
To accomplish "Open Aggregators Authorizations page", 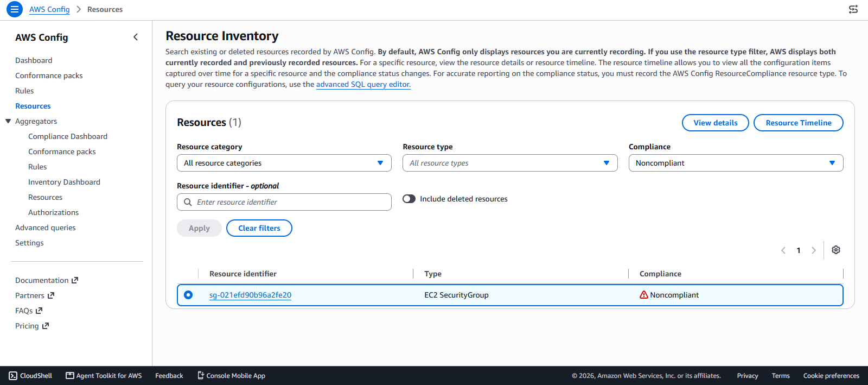I will [53, 212].
